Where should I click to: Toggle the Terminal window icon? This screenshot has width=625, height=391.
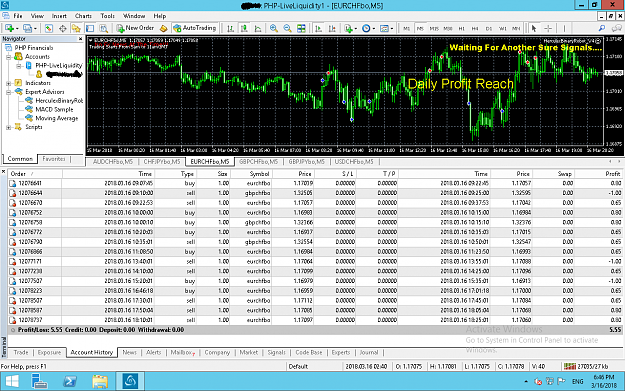(90, 28)
